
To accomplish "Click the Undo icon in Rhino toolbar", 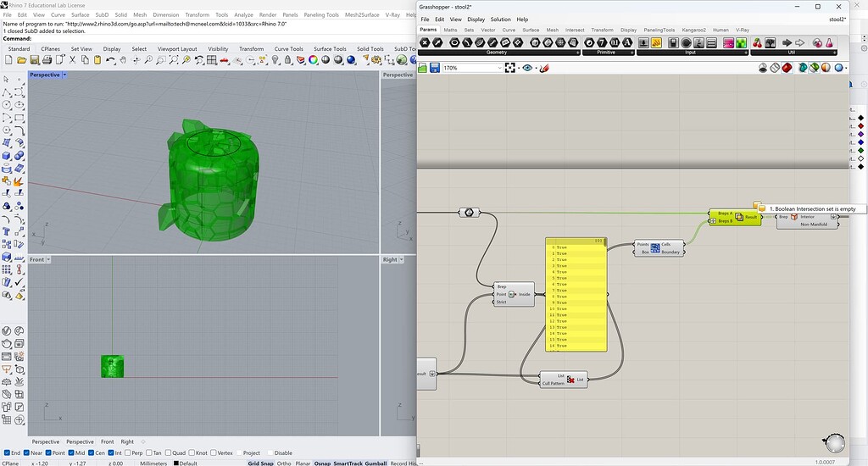I will tap(111, 60).
